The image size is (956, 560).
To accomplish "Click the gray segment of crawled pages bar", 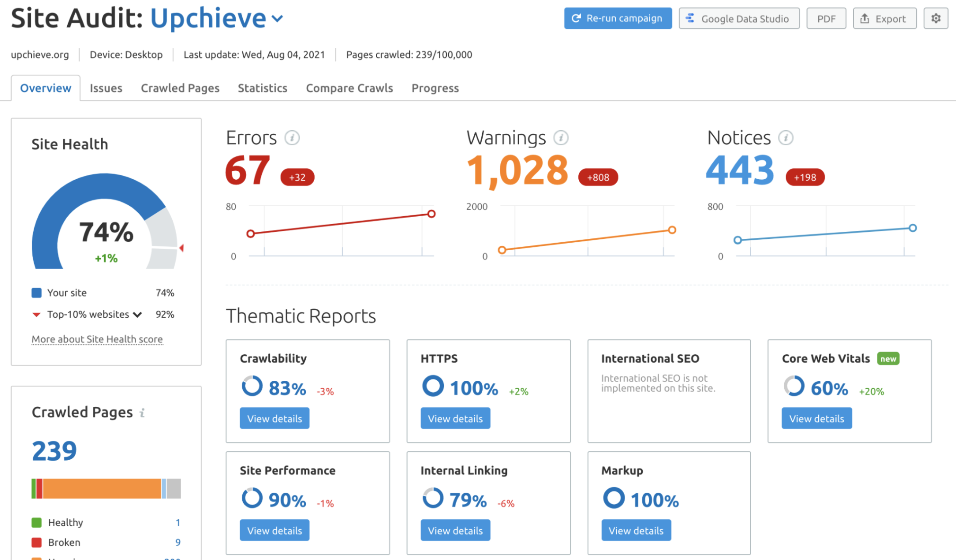I will [x=174, y=489].
